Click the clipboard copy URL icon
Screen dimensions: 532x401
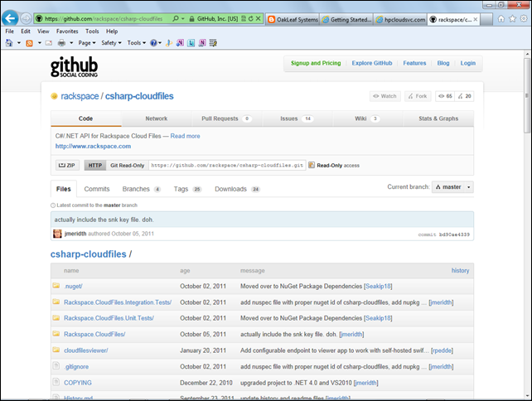(x=312, y=165)
